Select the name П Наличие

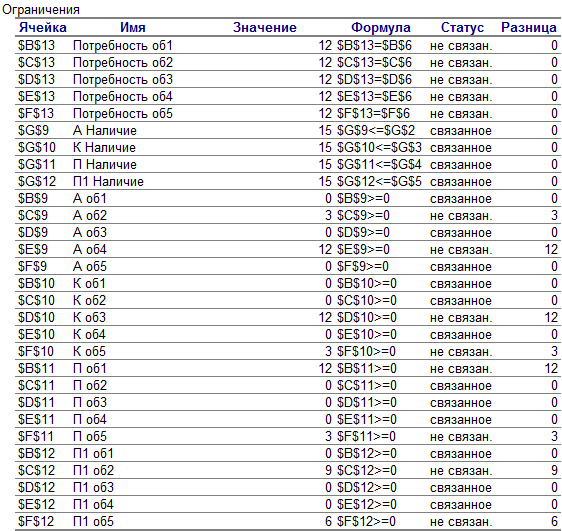[105, 164]
